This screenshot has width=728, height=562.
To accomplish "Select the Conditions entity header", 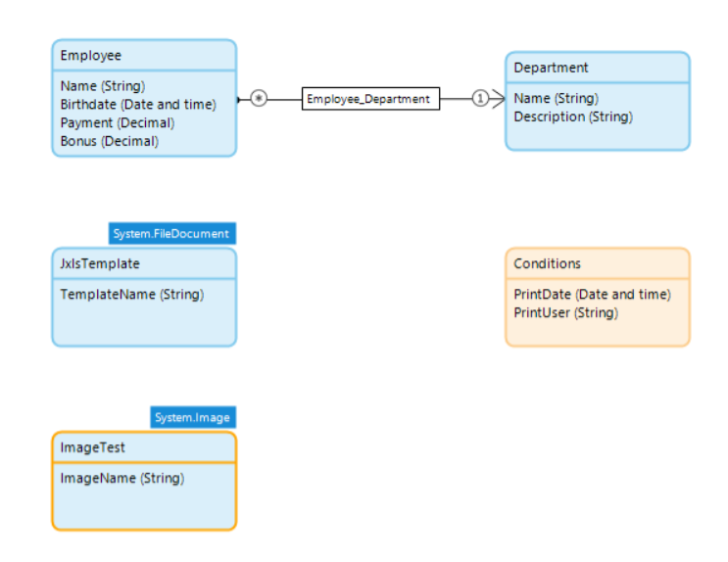I will (548, 263).
